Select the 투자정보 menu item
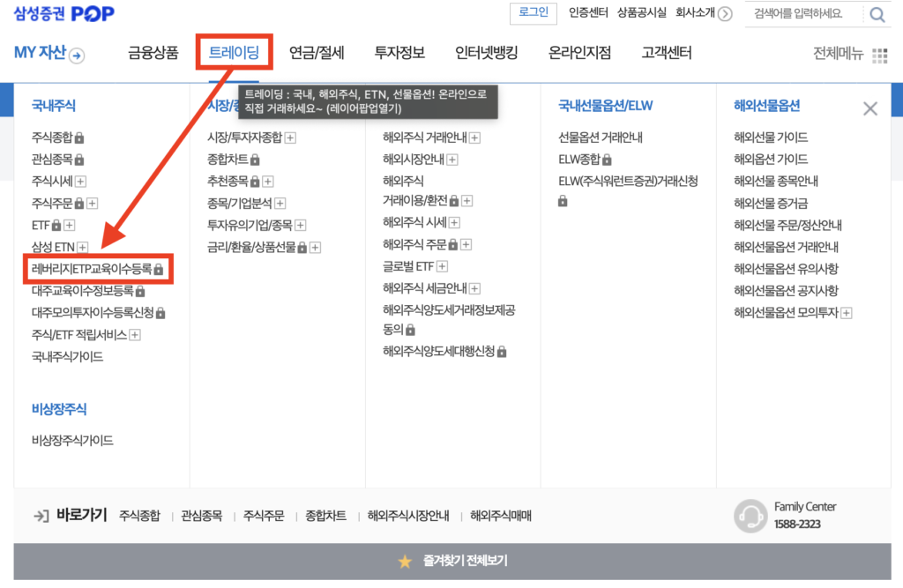This screenshot has width=903, height=588. coord(399,53)
